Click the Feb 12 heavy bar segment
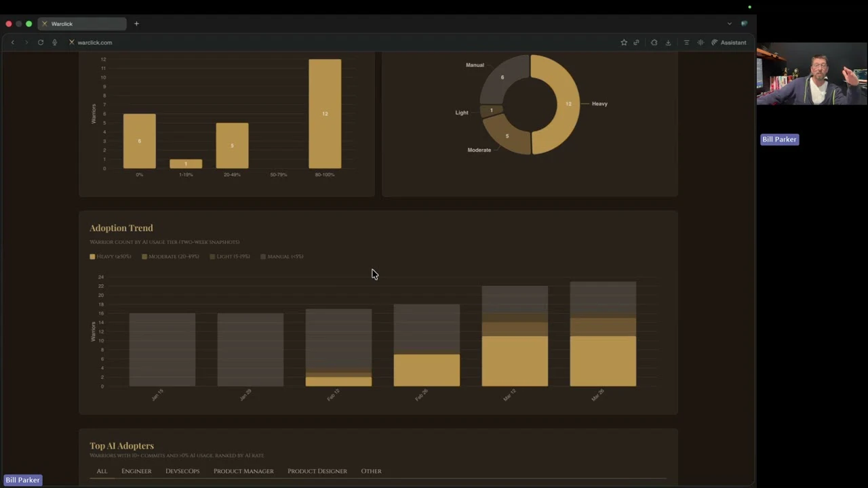 point(338,382)
